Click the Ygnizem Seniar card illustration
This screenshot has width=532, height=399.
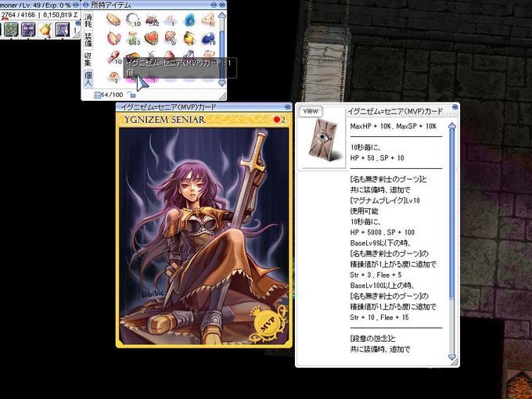click(x=203, y=235)
